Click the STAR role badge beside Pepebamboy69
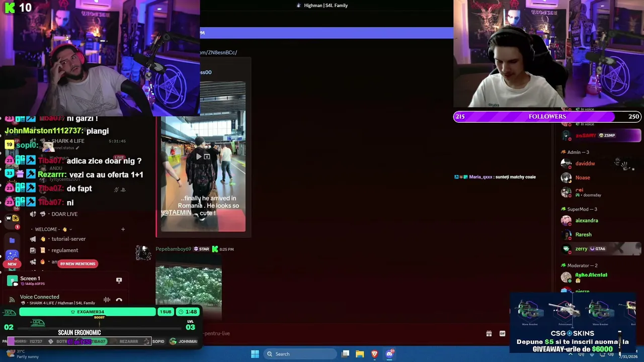Screen dimensions: 644x362 pyautogui.click(x=202, y=249)
